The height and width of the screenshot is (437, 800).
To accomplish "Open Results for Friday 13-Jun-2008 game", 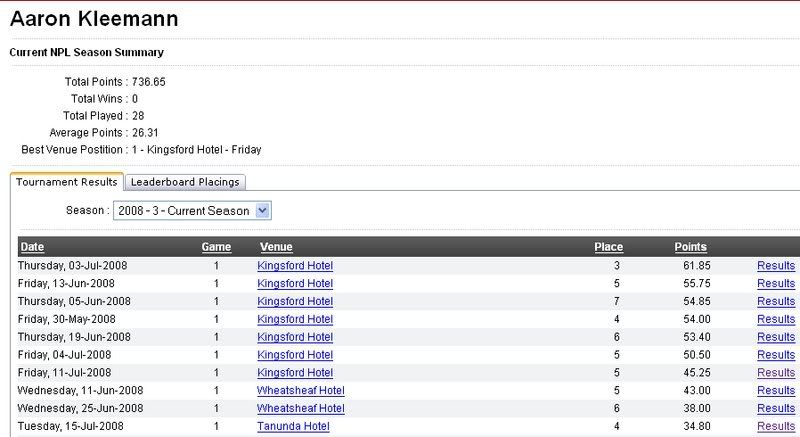I will (x=775, y=283).
